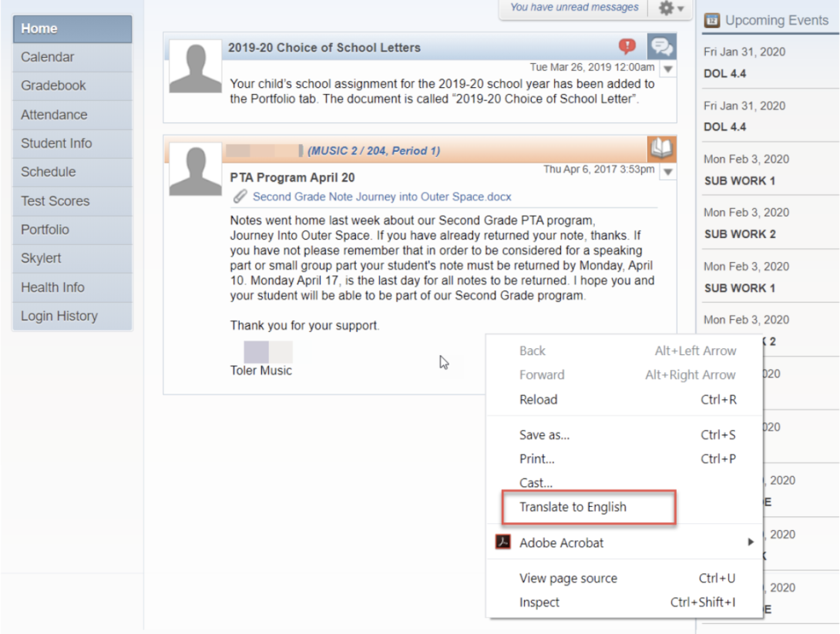The width and height of the screenshot is (840, 634).
Task: Select Print from the context menu
Action: click(536, 459)
